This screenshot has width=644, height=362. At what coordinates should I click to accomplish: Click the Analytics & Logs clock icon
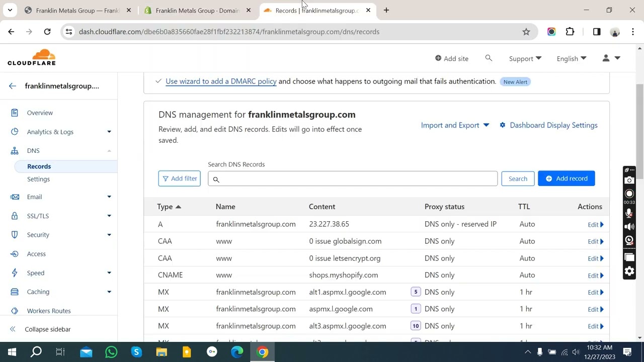[x=15, y=132]
